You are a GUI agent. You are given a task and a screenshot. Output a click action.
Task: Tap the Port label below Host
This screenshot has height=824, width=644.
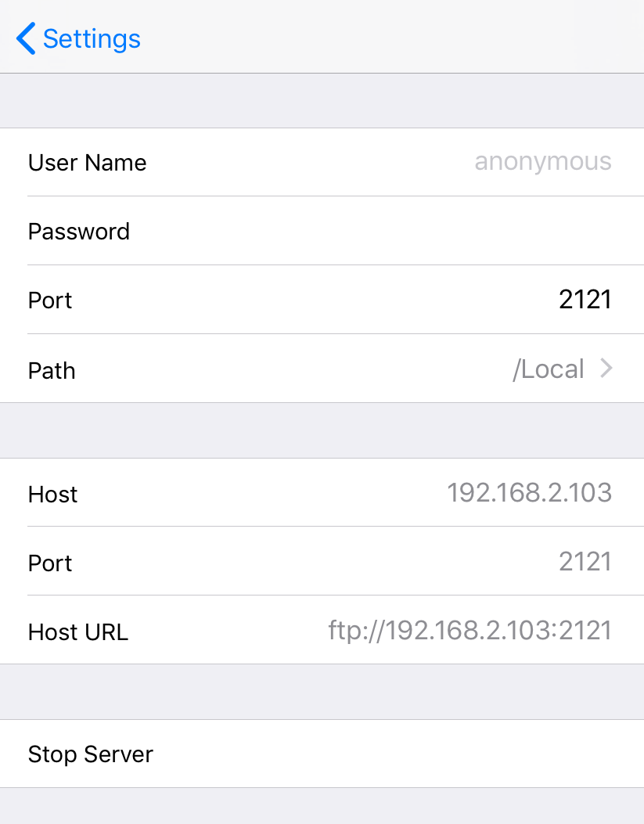coord(50,563)
